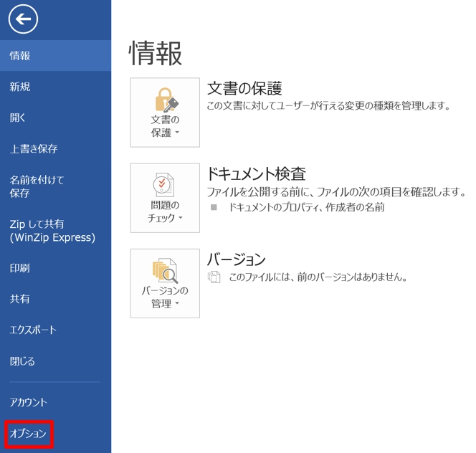
Task: Click text ファイルを公開する前に、ファイルの次の項目を確認します。
Action: [336, 192]
